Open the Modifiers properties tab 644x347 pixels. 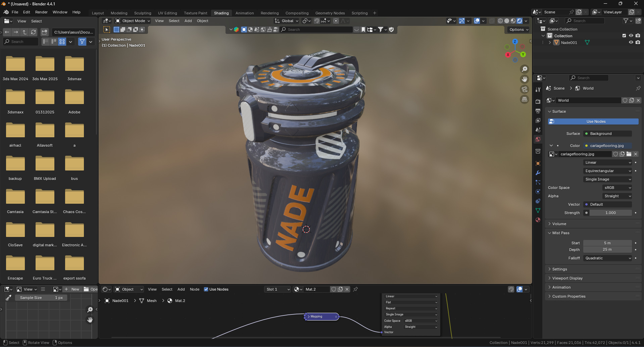[538, 173]
